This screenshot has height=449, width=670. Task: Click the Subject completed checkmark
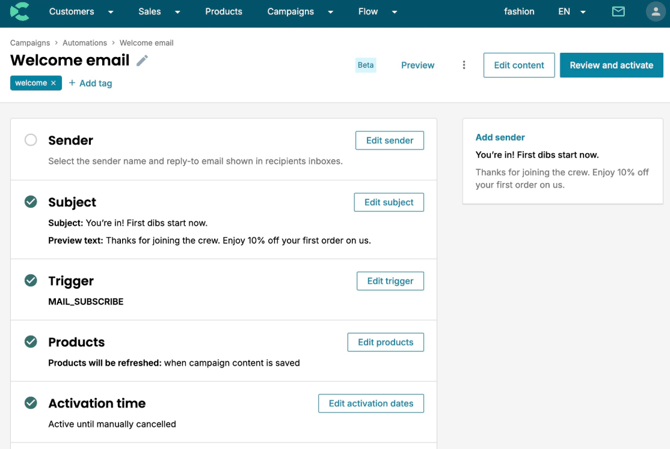(31, 202)
